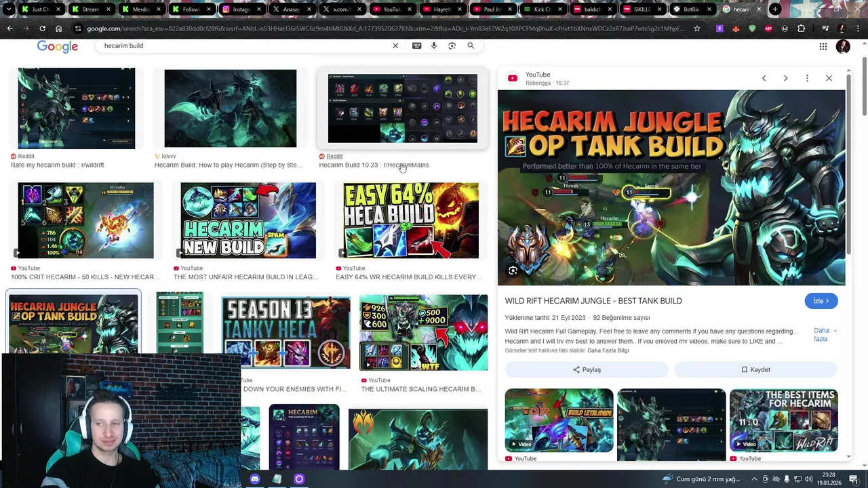Click the Paylaş share button
The width and height of the screenshot is (868, 488).
pos(587,369)
